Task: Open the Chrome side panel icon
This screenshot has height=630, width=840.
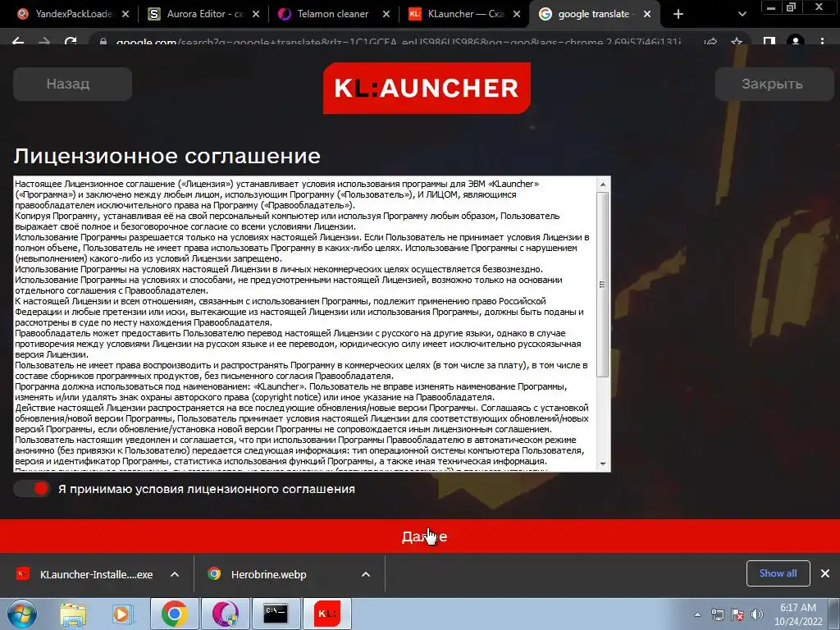Action: pyautogui.click(x=769, y=41)
